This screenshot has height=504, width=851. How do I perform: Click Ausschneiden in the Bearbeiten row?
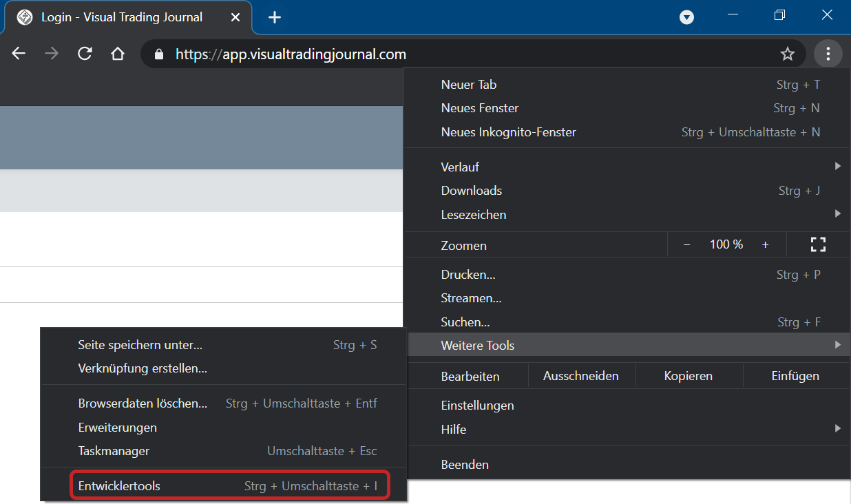pos(581,376)
